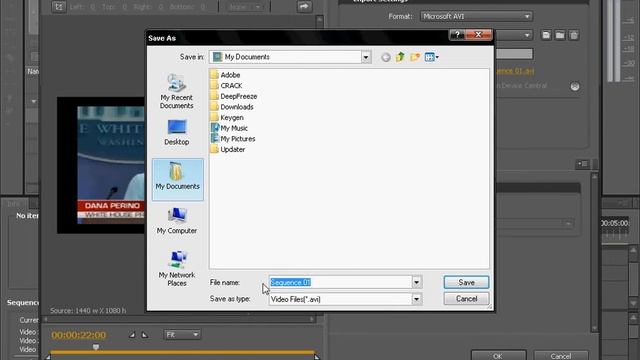Select the Keygen folder
Screen dimensions: 640x360
(x=227, y=118)
